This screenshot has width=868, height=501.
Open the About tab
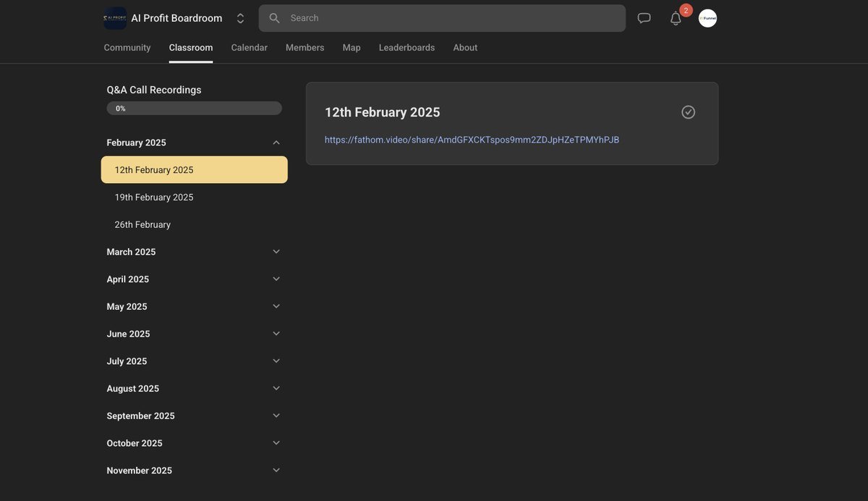click(x=465, y=48)
